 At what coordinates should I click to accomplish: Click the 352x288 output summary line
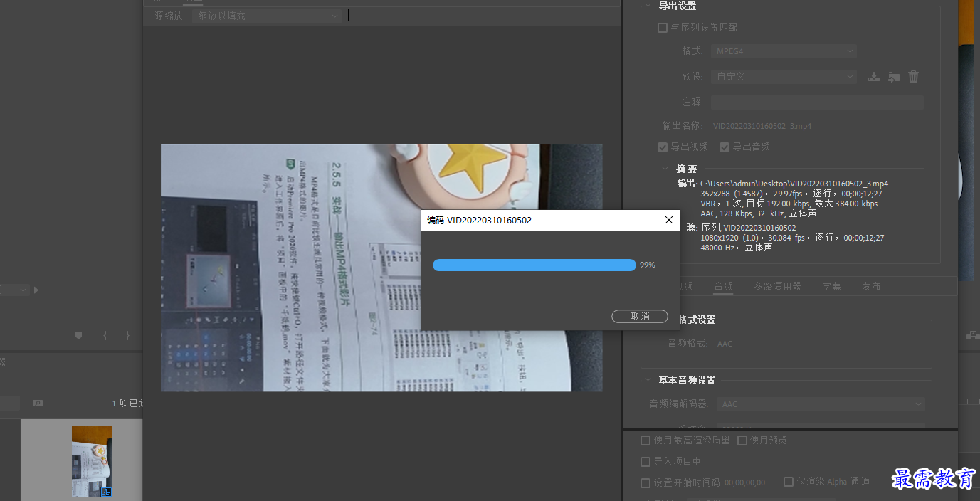(791, 194)
